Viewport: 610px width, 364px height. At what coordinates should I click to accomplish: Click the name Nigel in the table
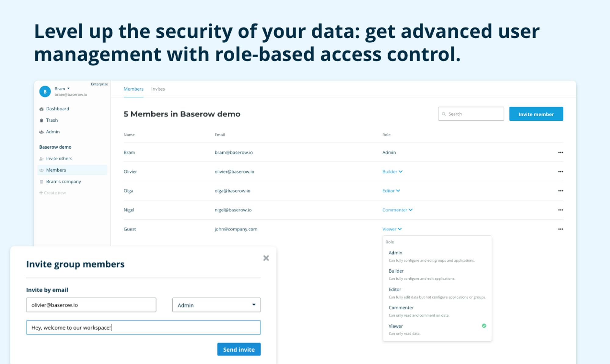pos(129,210)
